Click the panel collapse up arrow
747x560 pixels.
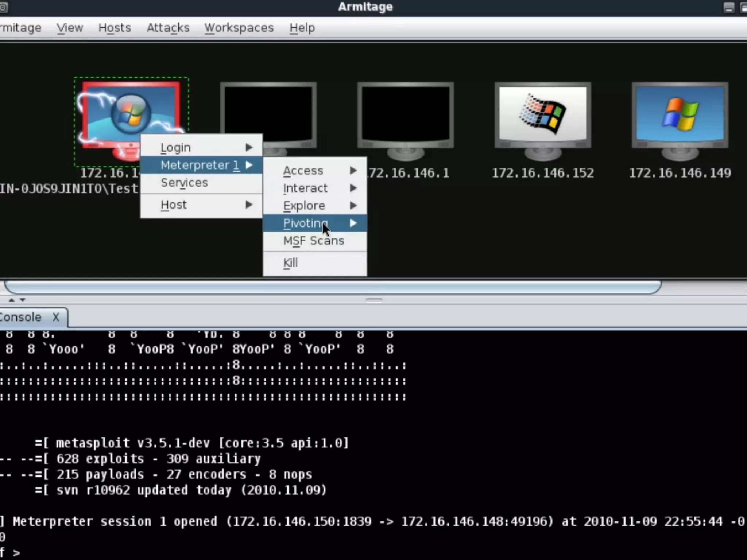pos(11,300)
